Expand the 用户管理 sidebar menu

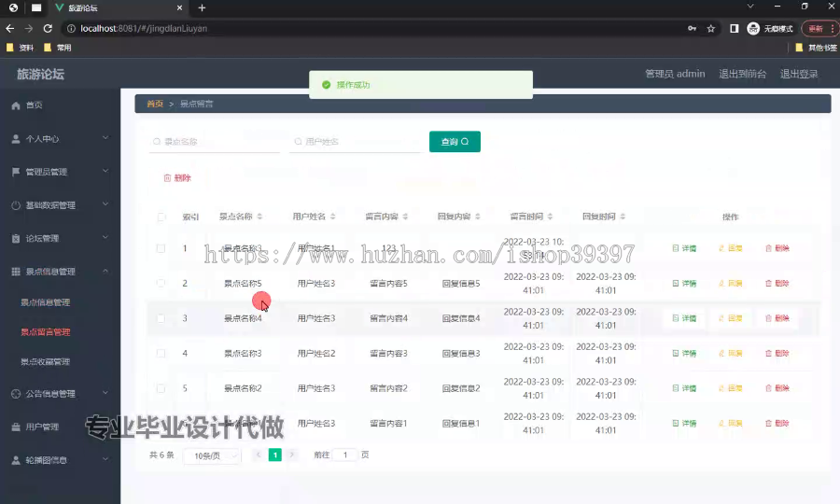(60, 427)
